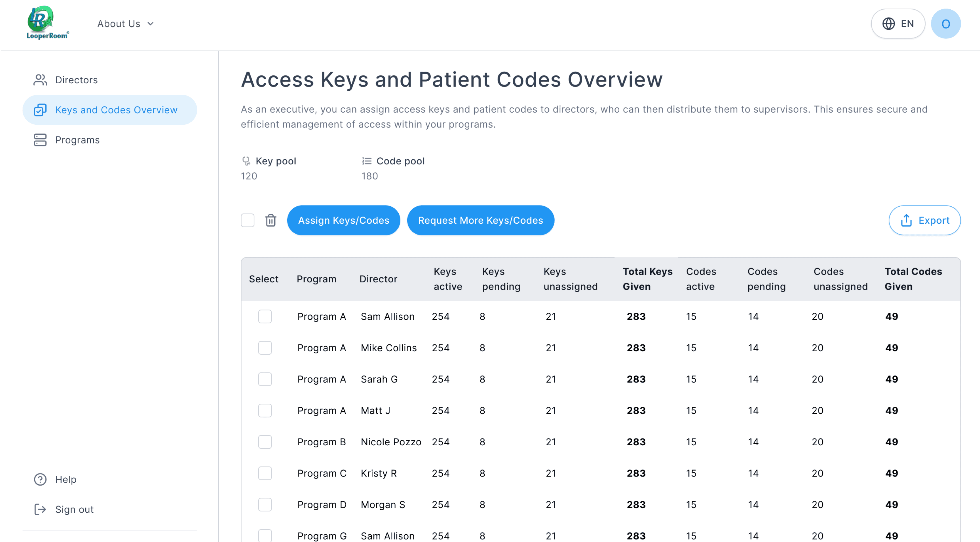980x542 pixels.
Task: Sign out of the account
Action: (109, 509)
